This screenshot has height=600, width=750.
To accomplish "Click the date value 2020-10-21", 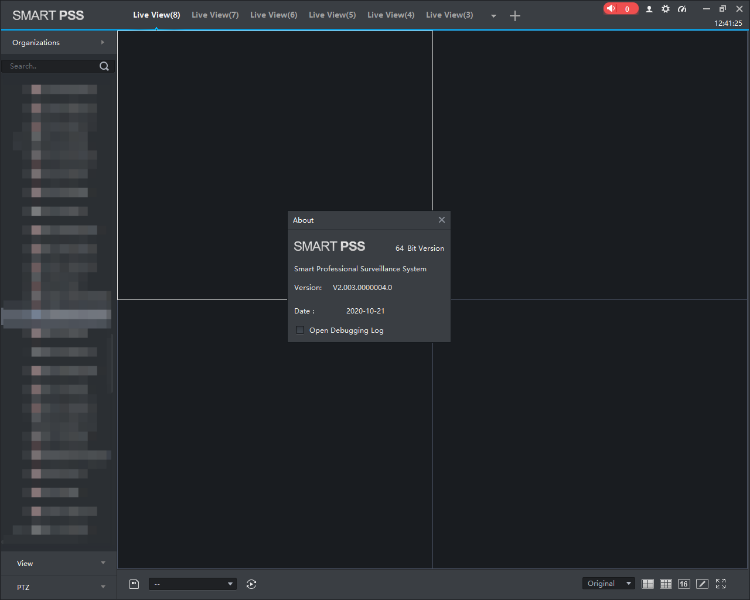I will coord(365,311).
